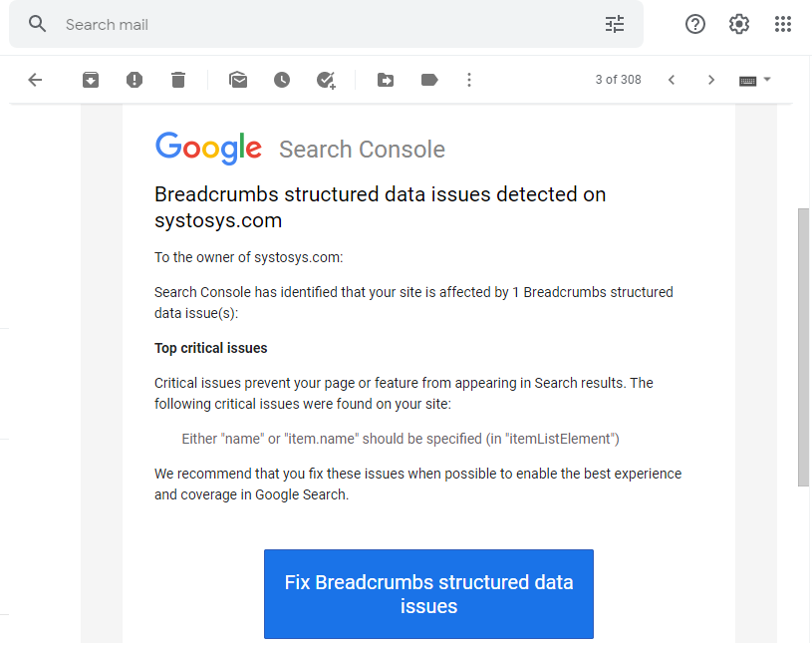The width and height of the screenshot is (812, 648).
Task: Click the search magnifier icon
Action: pyautogui.click(x=38, y=24)
